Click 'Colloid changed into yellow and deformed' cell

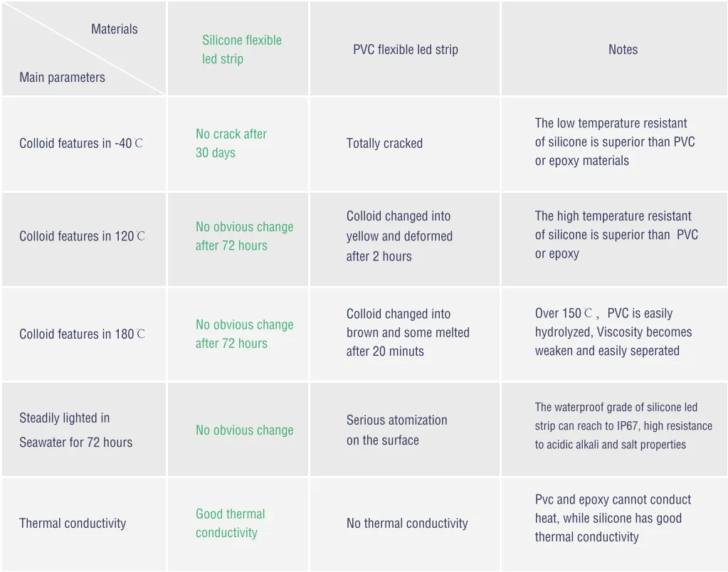coord(399,236)
